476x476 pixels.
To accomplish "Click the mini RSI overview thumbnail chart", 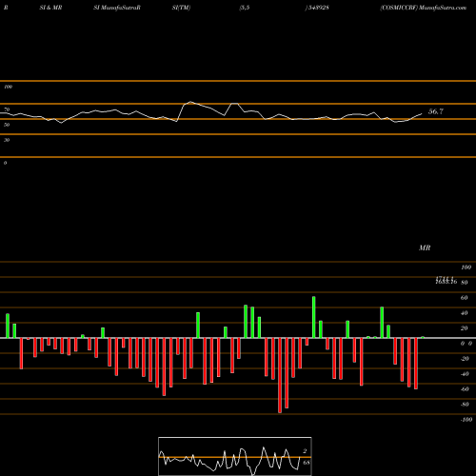I will point(235,456).
